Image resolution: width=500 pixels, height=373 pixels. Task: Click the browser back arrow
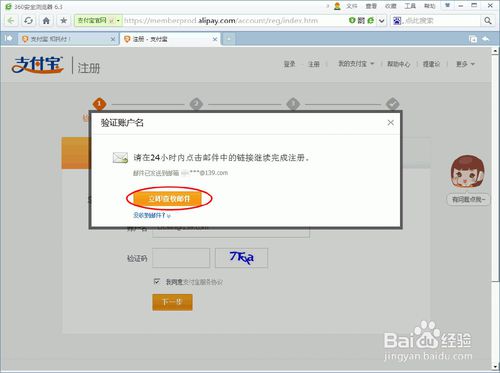tap(11, 21)
